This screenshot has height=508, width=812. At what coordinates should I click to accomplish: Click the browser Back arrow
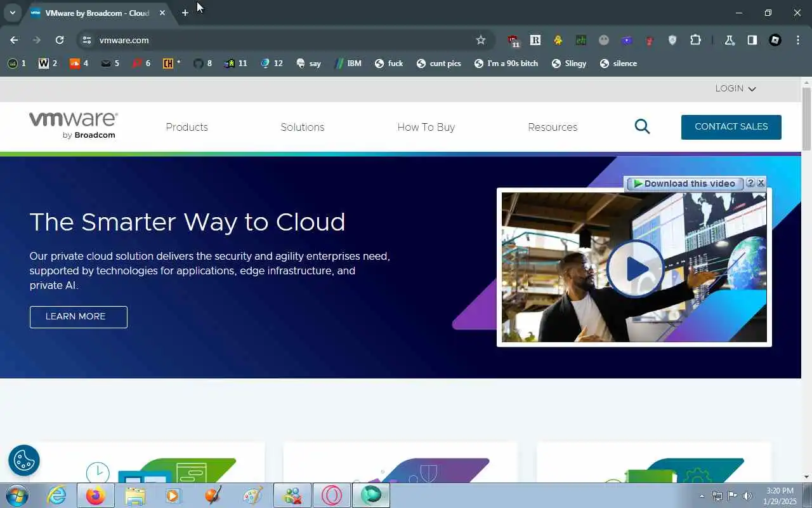pos(14,40)
